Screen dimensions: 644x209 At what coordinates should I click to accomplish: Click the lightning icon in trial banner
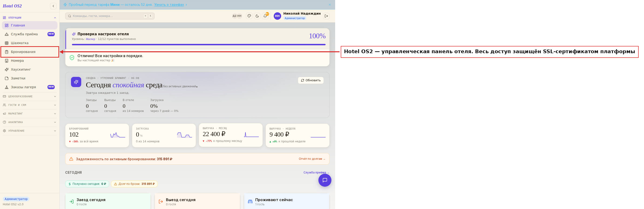(x=65, y=5)
